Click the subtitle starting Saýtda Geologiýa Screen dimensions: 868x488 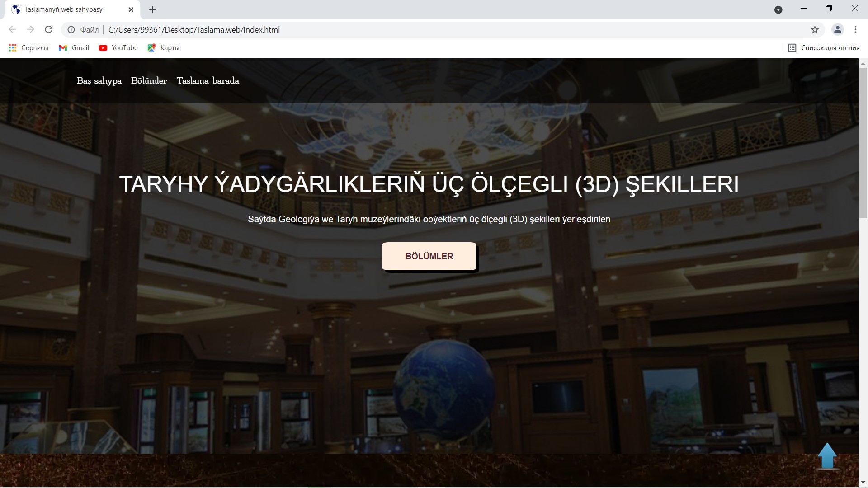coord(429,219)
